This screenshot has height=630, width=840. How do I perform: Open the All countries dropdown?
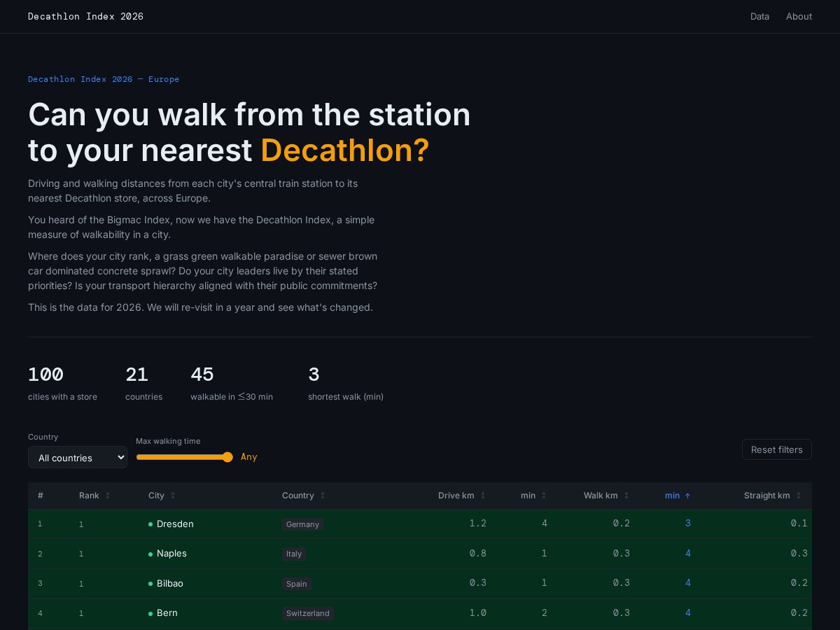[x=78, y=457]
